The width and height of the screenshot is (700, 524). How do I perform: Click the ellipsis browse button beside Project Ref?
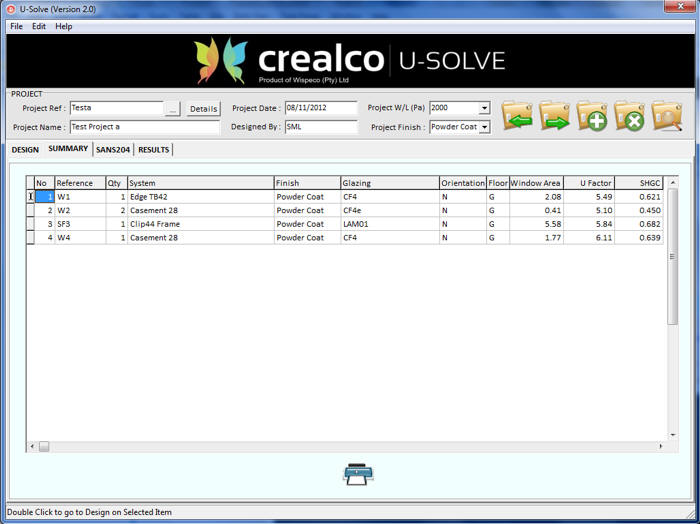[x=173, y=108]
